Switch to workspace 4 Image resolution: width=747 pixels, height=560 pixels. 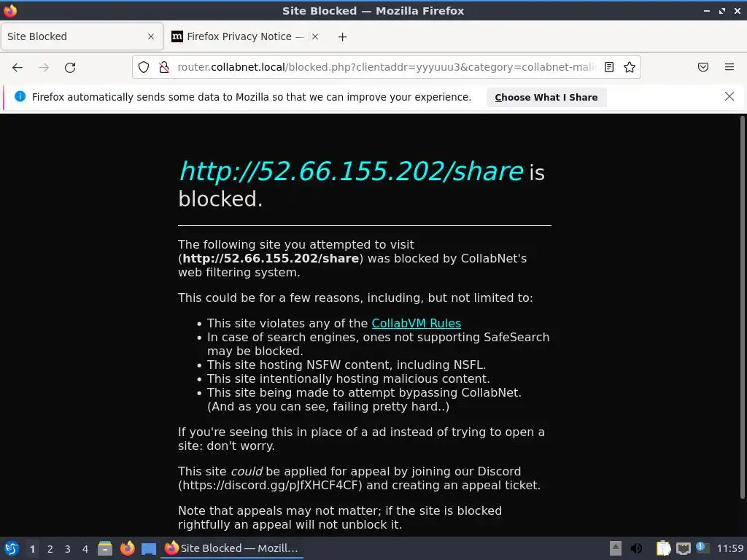tap(85, 549)
